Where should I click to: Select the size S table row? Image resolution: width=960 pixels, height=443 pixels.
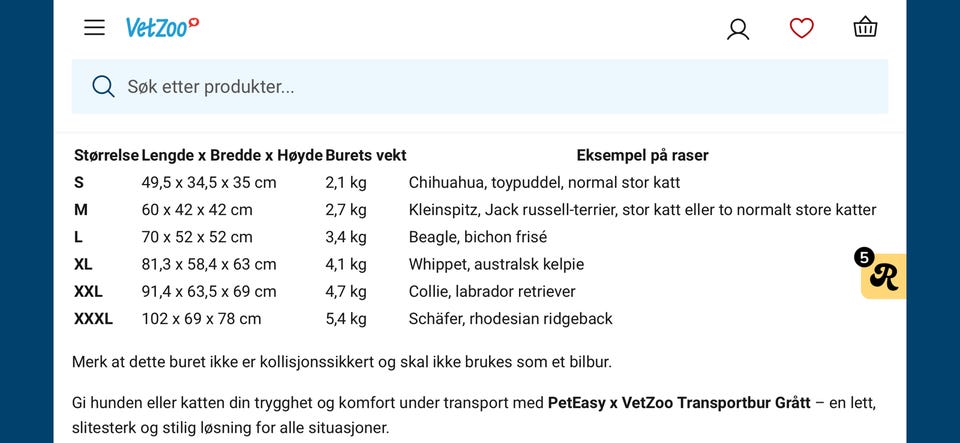(x=475, y=182)
